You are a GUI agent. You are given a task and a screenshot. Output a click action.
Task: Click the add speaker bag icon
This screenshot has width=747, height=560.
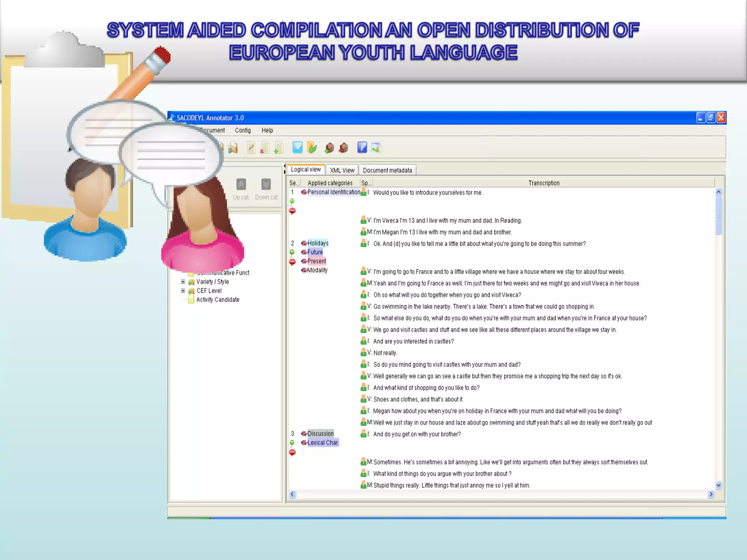[x=329, y=148]
